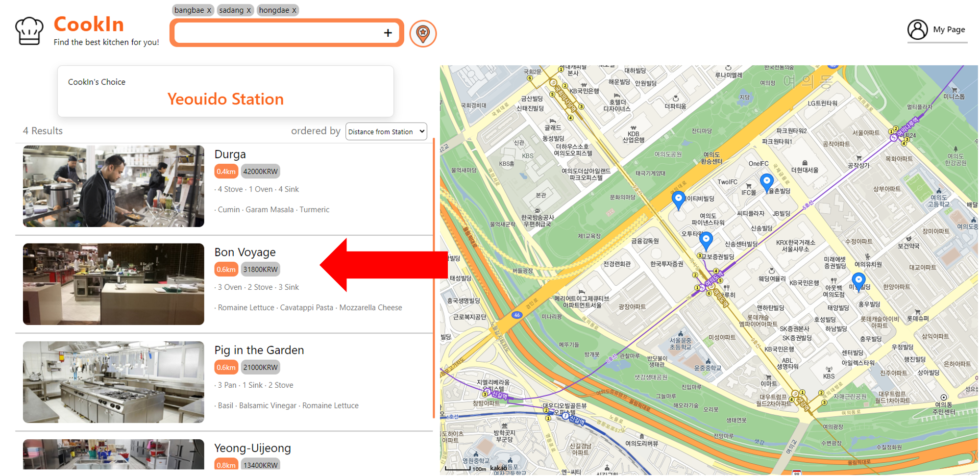Open the Durga kitchen photo
Viewport: 980px width, 476px height.
pyautogui.click(x=113, y=186)
